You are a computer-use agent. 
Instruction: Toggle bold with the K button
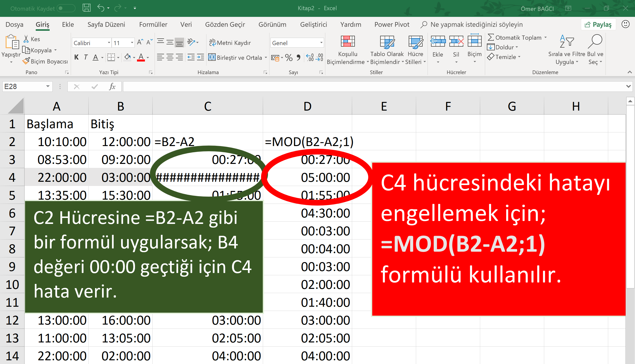[76, 57]
